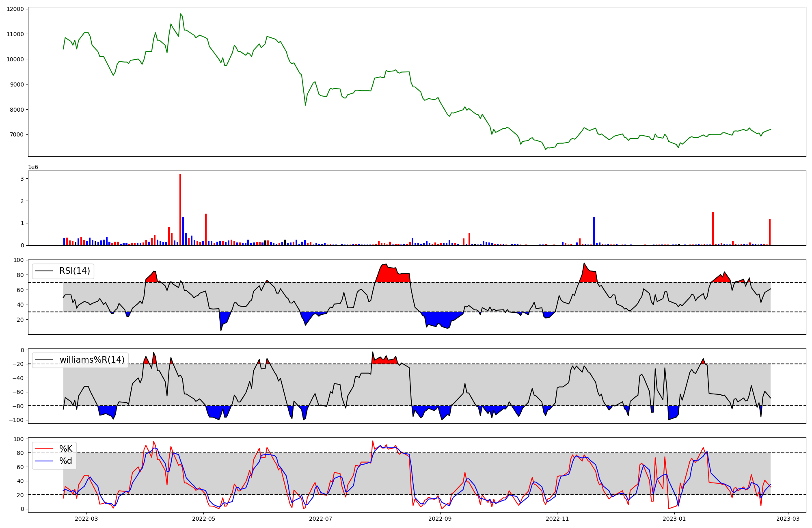This screenshot has width=812, height=528.
Task: Click the blue %d line sample in legend
Action: tap(44, 461)
